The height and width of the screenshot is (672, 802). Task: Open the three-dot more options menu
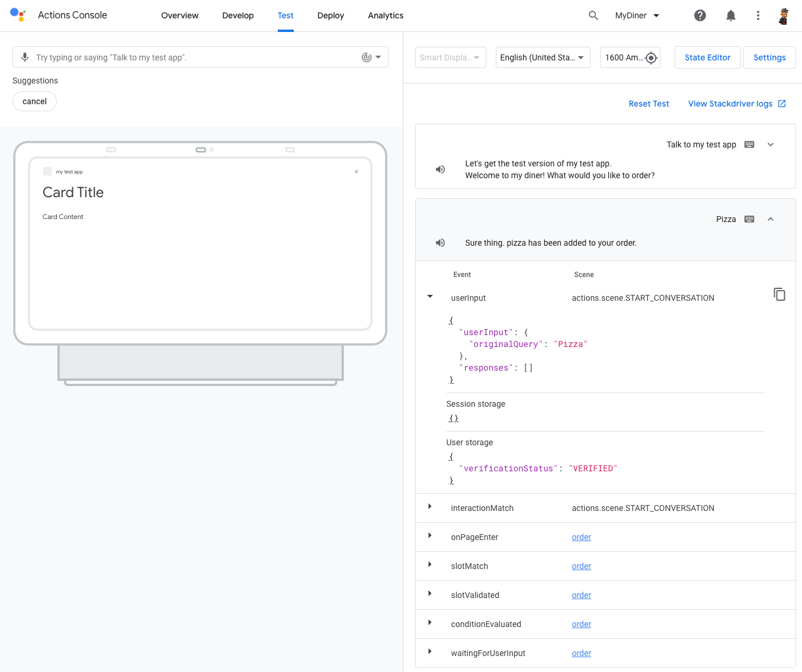[x=758, y=15]
